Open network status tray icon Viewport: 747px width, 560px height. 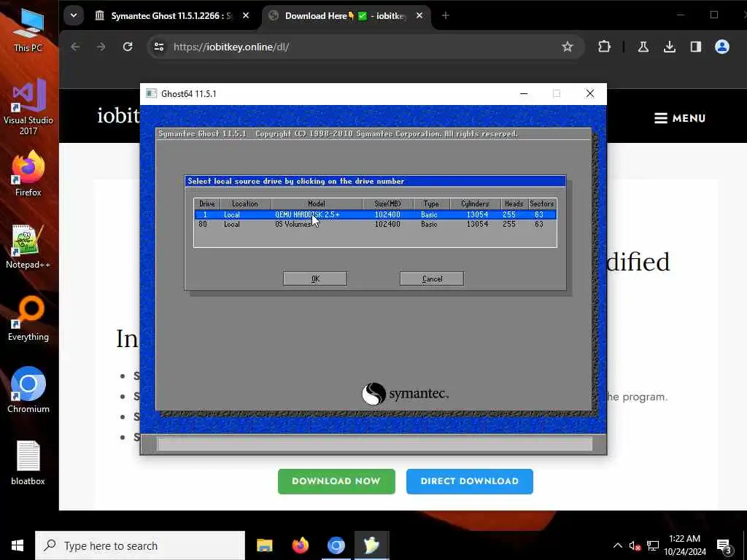[653, 545]
